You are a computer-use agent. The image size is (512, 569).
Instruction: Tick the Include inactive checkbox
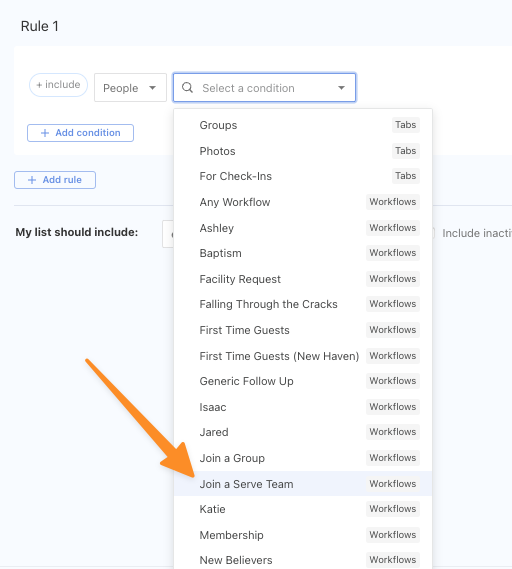[433, 233]
